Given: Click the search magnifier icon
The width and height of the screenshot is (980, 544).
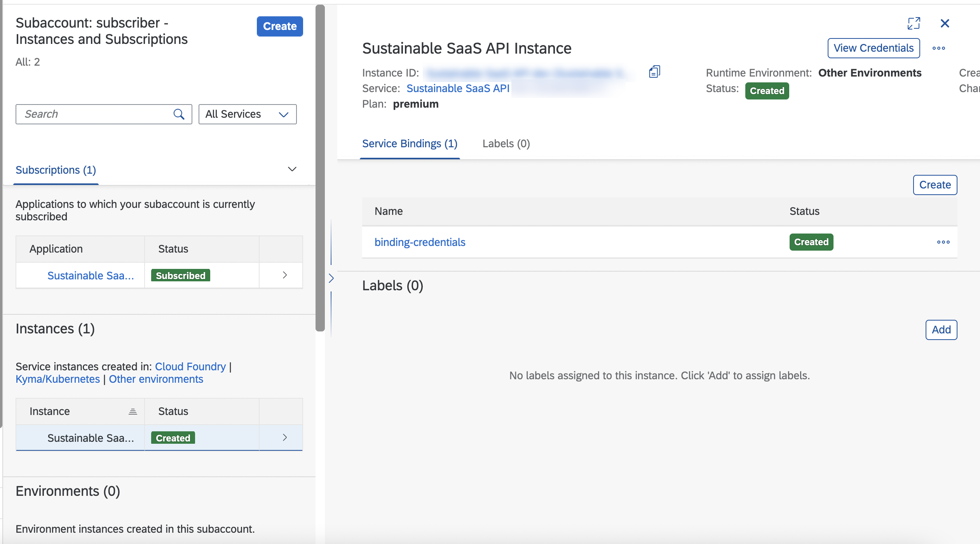Looking at the screenshot, I should point(179,114).
